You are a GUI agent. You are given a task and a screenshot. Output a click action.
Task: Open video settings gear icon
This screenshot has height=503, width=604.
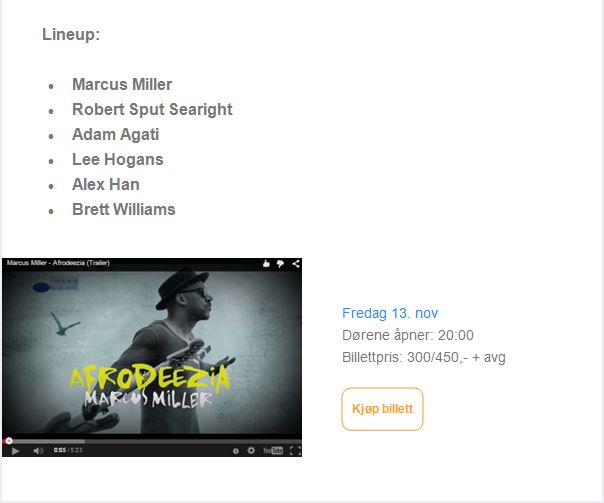pos(251,450)
